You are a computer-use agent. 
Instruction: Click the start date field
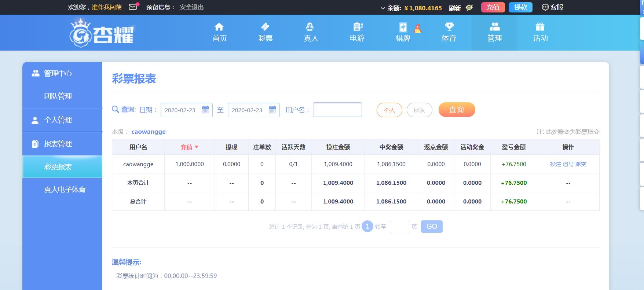tap(187, 110)
